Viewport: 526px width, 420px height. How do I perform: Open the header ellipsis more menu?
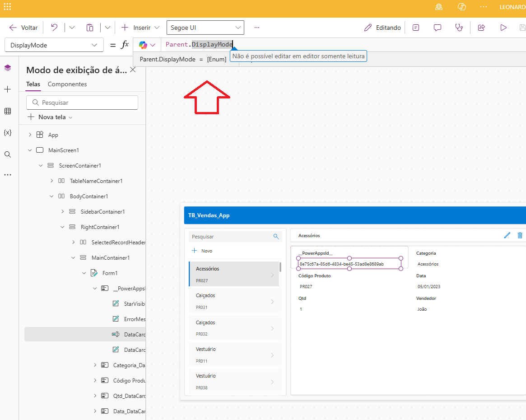pyautogui.click(x=484, y=7)
